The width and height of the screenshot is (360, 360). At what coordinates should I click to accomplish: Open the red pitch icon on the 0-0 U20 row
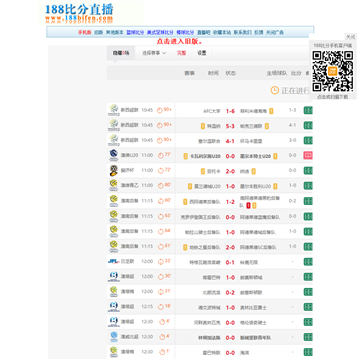308,155
